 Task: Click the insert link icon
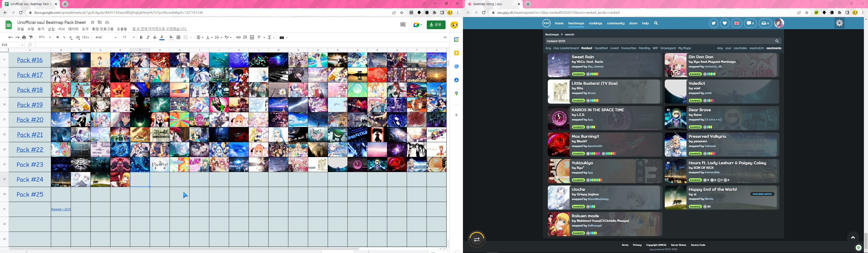tap(238, 37)
